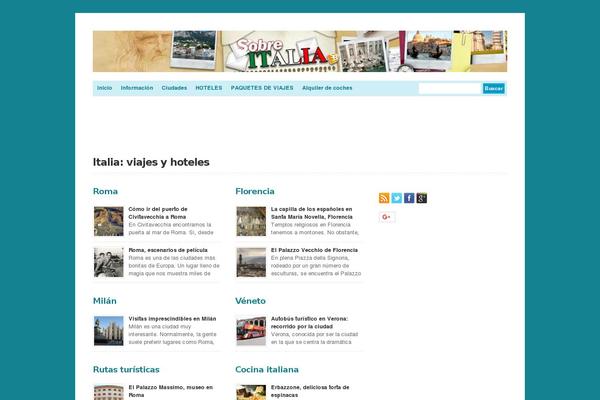Click the Palazzo Massimo article thumbnail

point(109,392)
